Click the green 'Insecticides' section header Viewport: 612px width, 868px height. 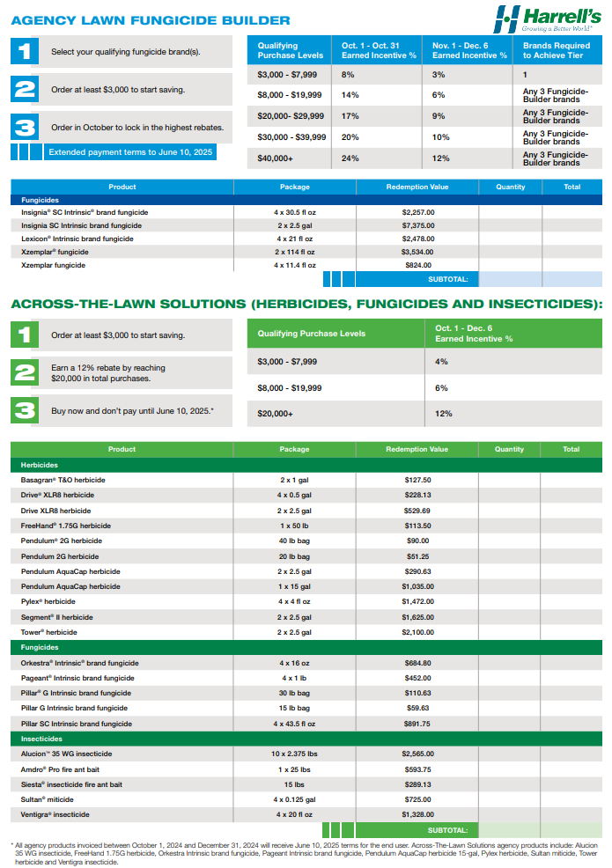(306, 739)
